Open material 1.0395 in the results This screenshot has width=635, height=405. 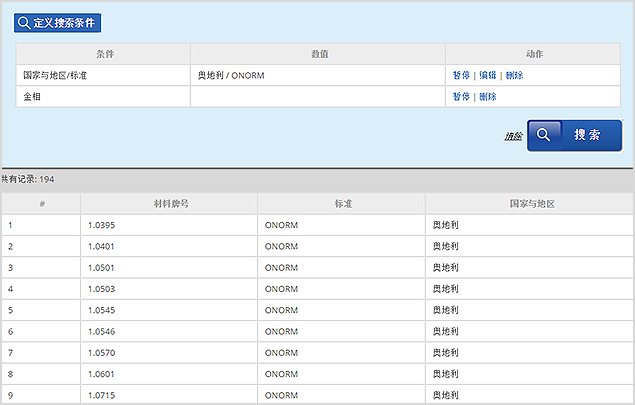pyautogui.click(x=102, y=226)
